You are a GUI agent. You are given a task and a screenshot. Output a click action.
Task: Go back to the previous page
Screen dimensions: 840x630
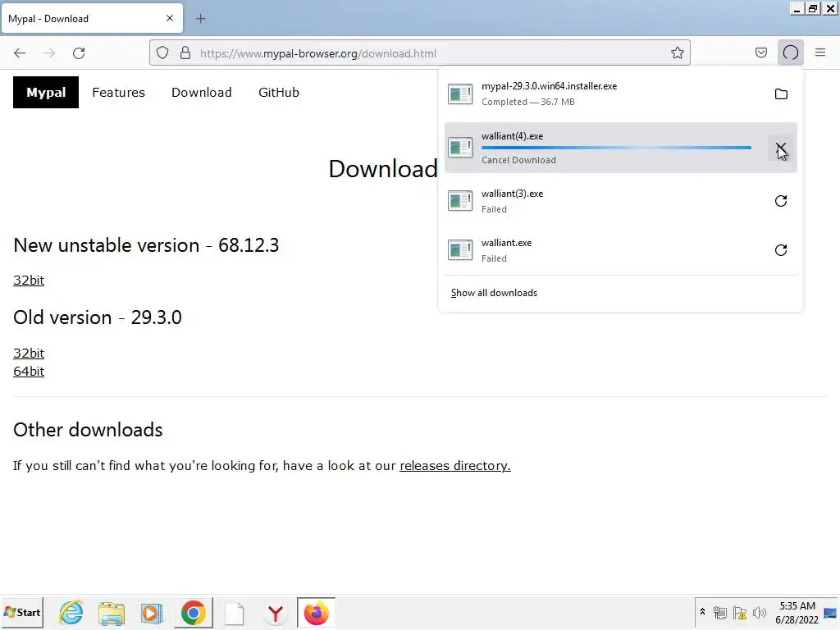[x=20, y=53]
